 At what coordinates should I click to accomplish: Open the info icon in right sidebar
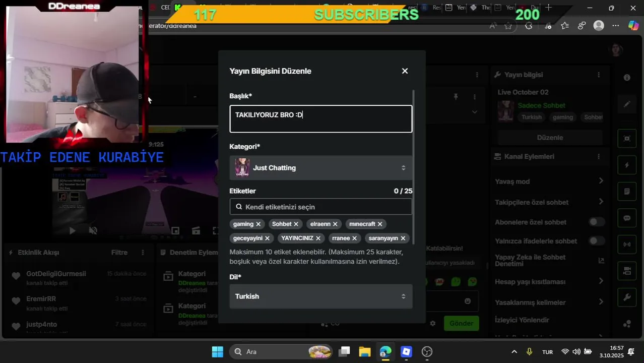[627, 78]
